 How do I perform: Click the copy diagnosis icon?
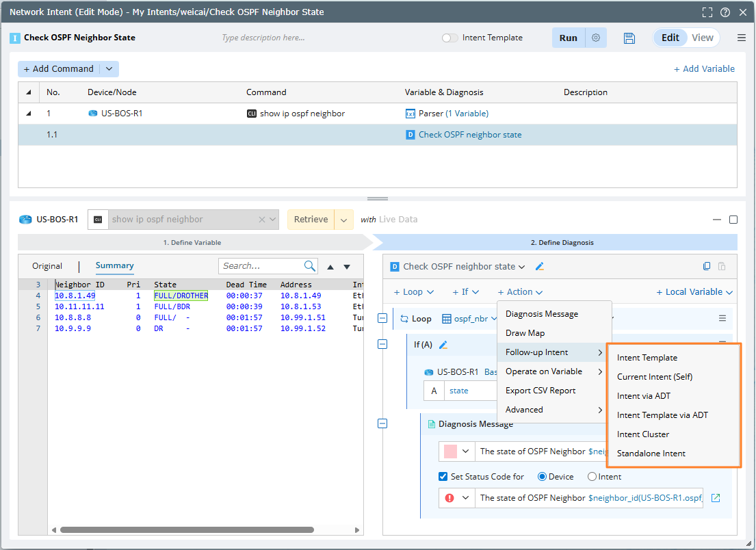(x=707, y=267)
